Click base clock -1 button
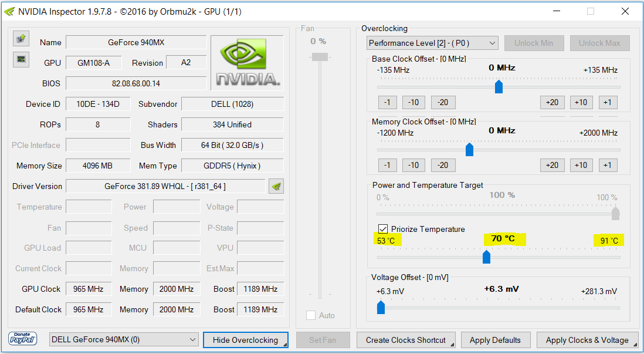The height and width of the screenshot is (354, 644). coord(387,102)
